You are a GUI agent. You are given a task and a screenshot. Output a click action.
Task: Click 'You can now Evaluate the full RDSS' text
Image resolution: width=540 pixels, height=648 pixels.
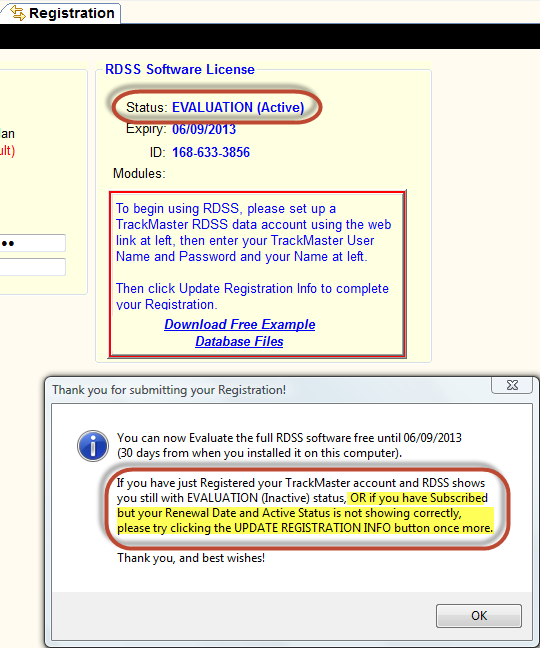pyautogui.click(x=289, y=445)
